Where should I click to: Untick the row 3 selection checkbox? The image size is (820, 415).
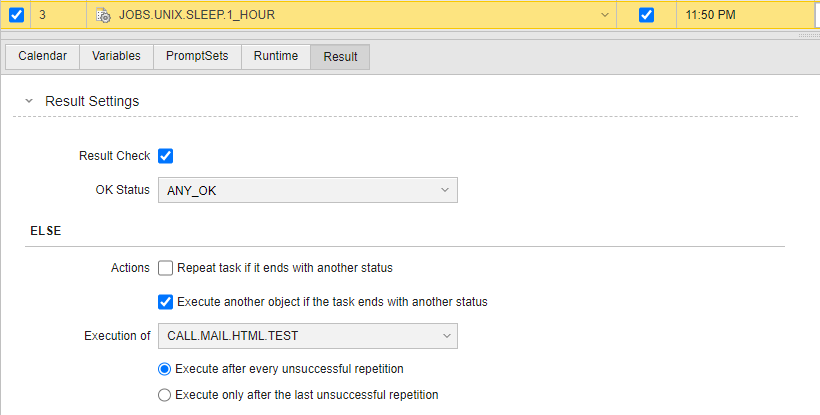[x=16, y=15]
